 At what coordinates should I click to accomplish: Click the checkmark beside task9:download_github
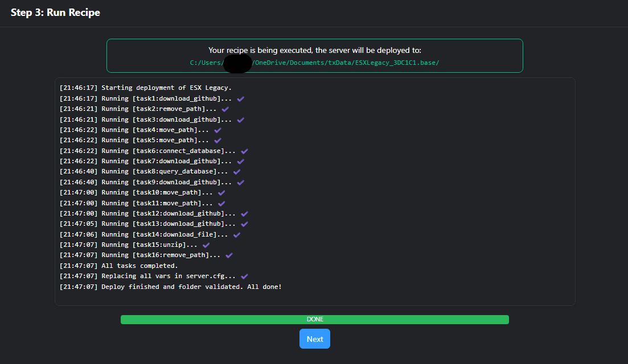(241, 183)
